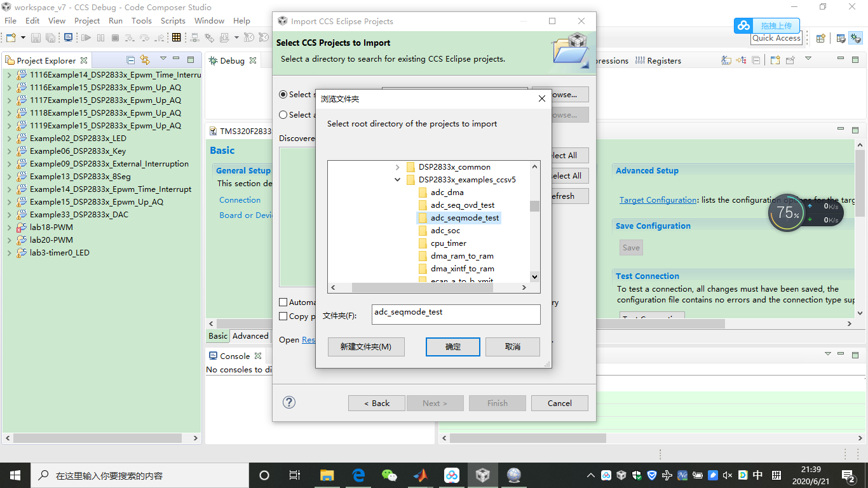The image size is (868, 488).
Task: Switch to the Advanced tab
Action: tap(250, 335)
